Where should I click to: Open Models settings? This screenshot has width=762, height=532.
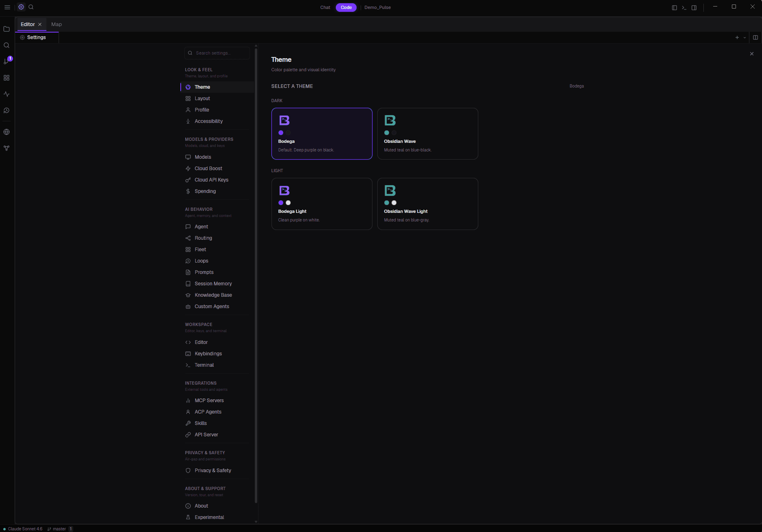click(217, 157)
